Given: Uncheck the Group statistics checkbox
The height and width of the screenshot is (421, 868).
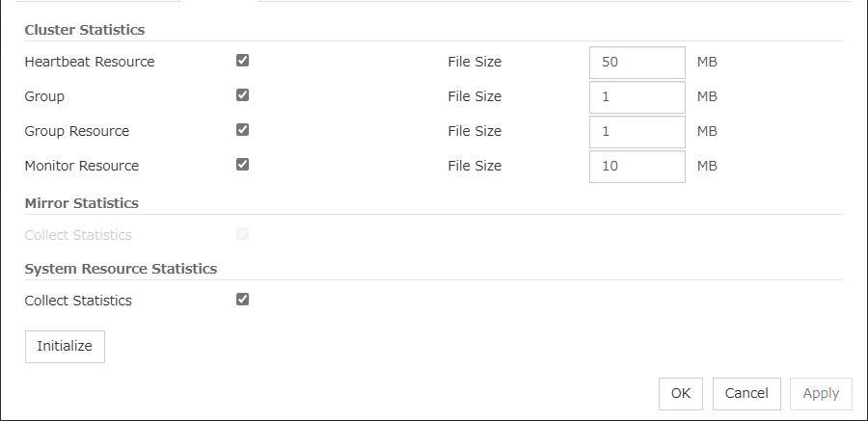Looking at the screenshot, I should [242, 94].
